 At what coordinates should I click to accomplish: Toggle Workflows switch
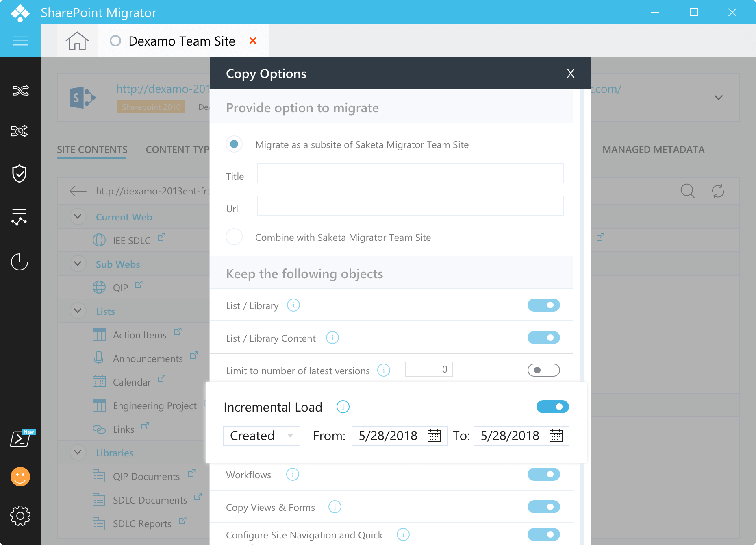(544, 474)
